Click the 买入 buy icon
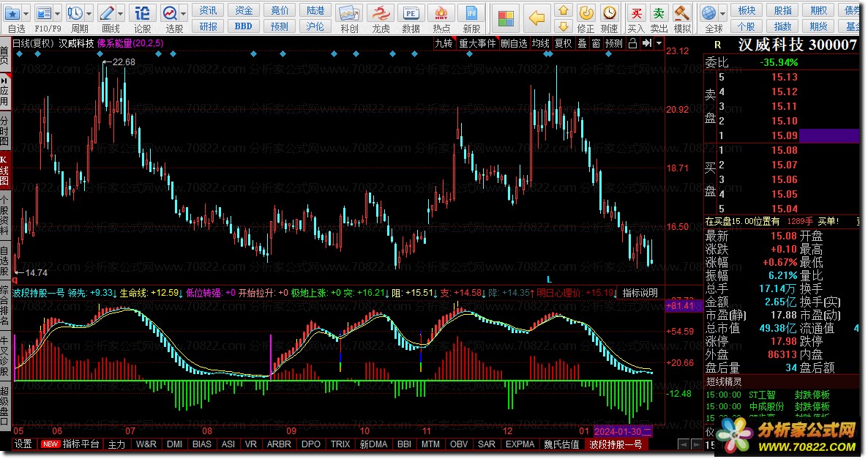Viewport: 868px width, 459px height. click(x=637, y=12)
